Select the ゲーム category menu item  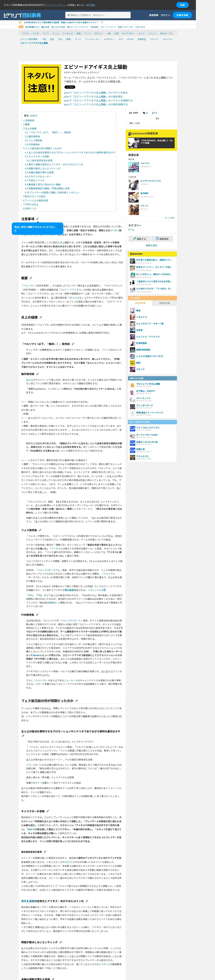56,33
